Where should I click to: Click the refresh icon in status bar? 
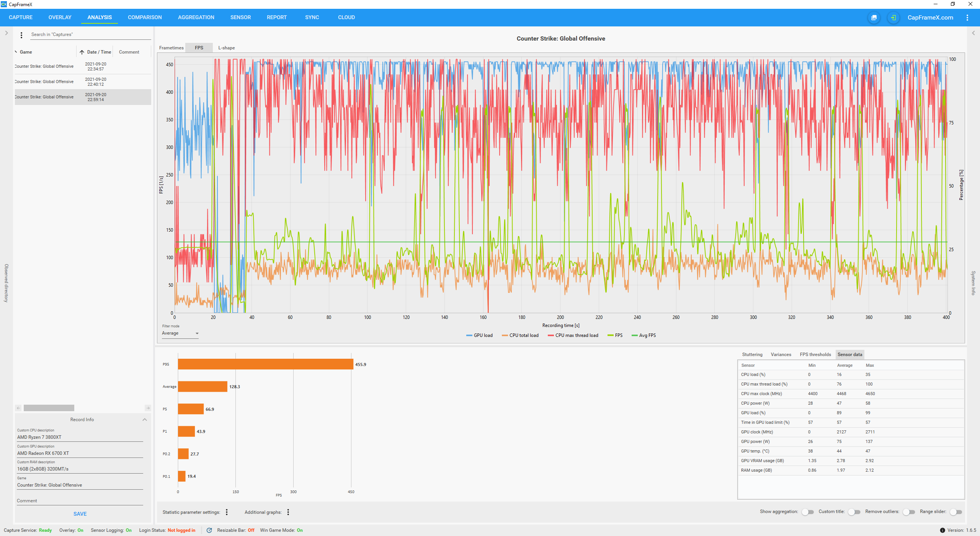click(x=209, y=530)
